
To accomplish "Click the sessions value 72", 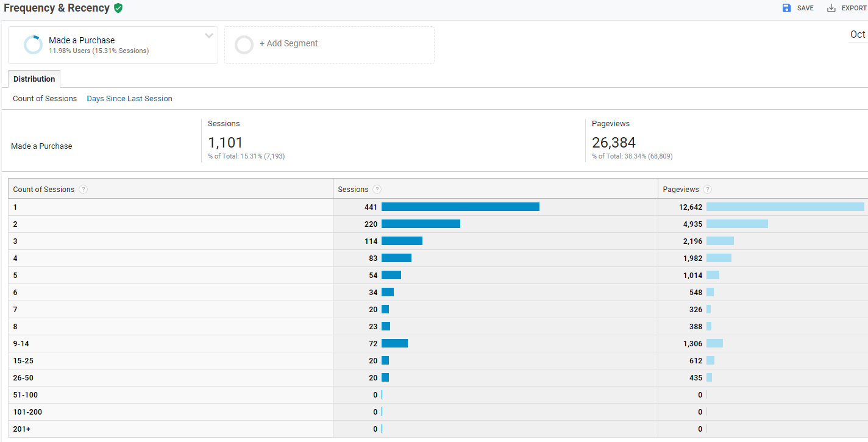I will click(373, 344).
